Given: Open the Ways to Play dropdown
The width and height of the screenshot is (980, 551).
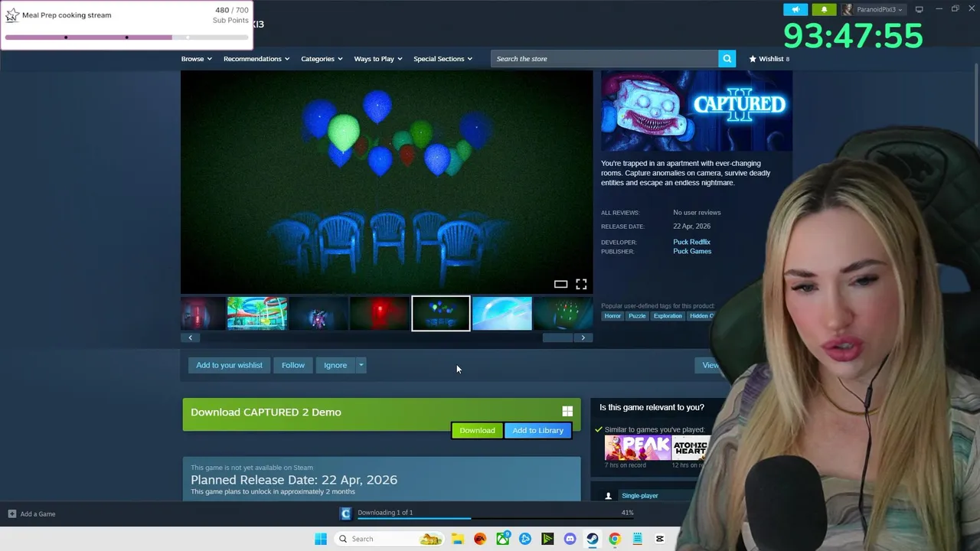Looking at the screenshot, I should (x=378, y=58).
